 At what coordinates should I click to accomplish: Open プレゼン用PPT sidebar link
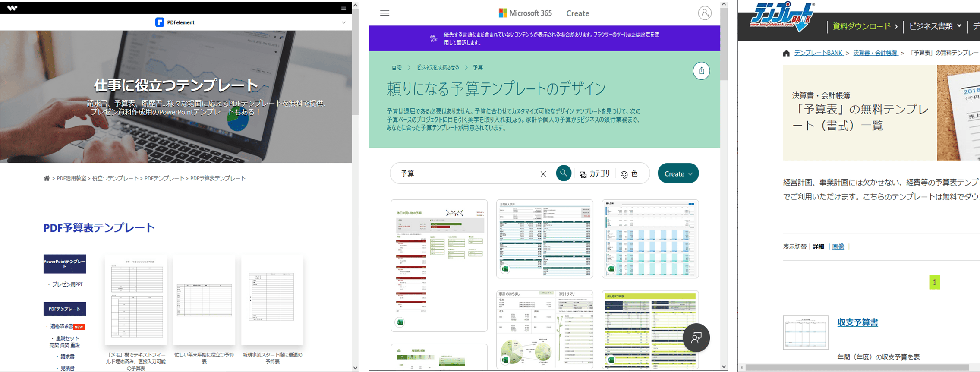67,284
